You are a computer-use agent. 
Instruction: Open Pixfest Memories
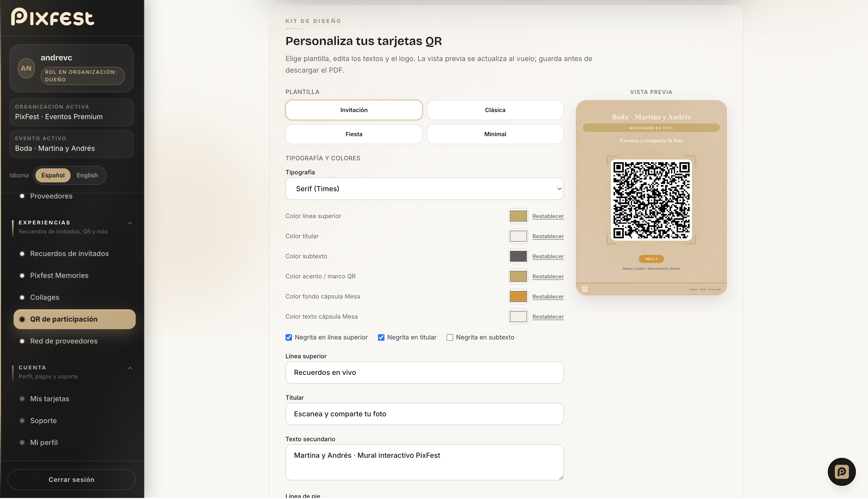(59, 276)
